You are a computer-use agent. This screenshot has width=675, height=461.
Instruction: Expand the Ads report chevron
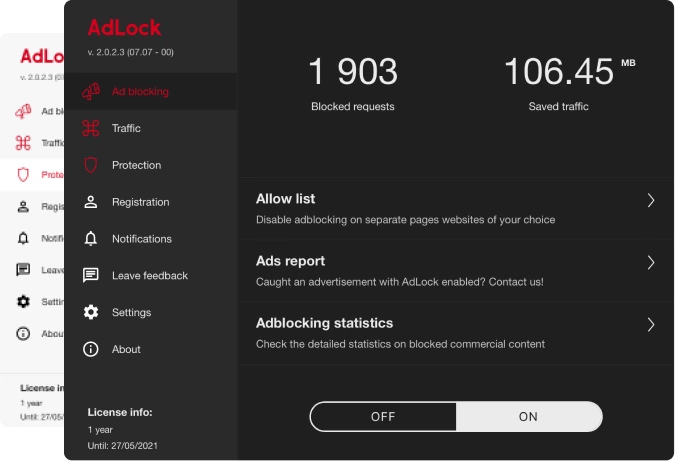[650, 262]
